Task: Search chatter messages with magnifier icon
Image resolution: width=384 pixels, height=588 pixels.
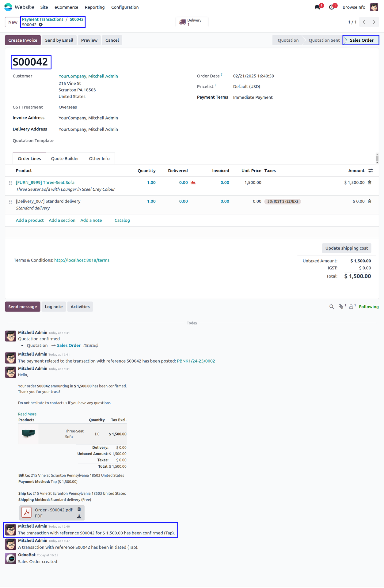Action: tap(332, 307)
